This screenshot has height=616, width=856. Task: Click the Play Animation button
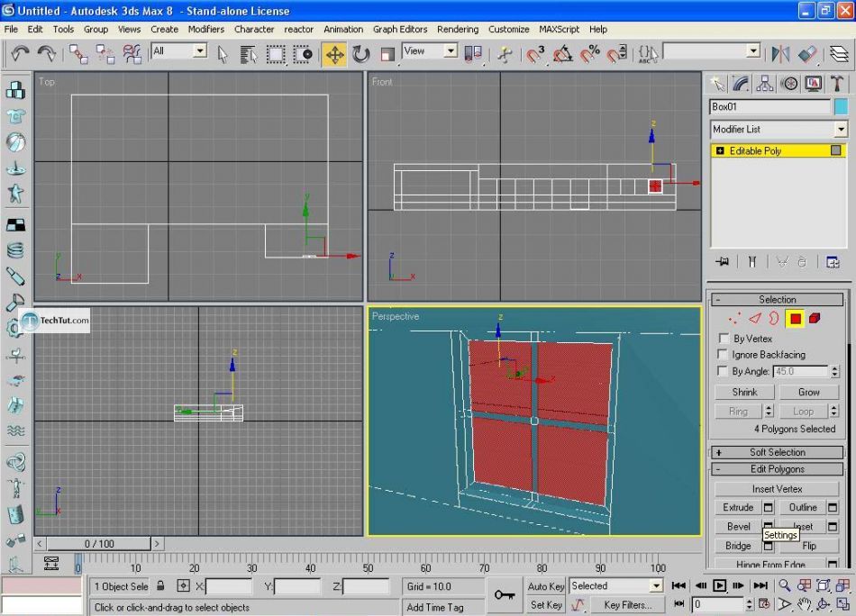pos(720,586)
